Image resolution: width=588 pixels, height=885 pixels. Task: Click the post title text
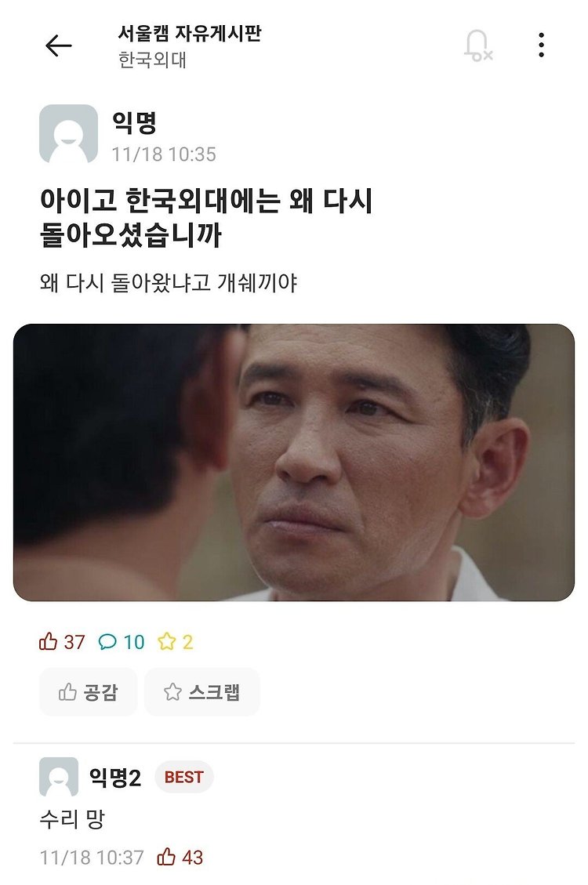206,217
